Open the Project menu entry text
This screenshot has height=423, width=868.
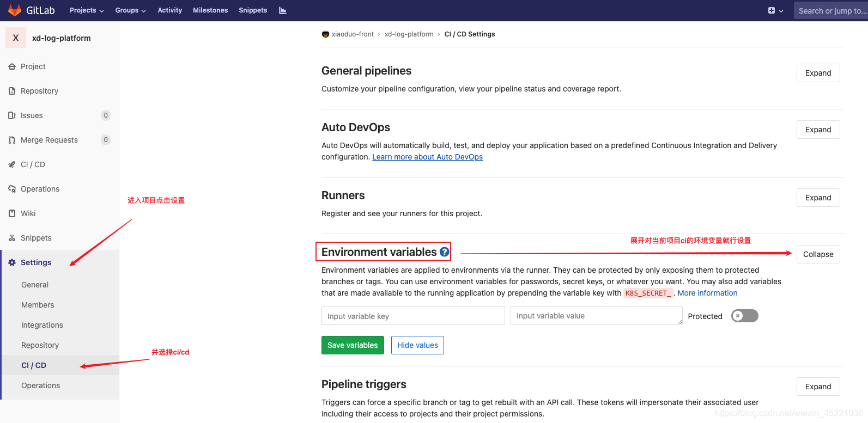tap(33, 66)
